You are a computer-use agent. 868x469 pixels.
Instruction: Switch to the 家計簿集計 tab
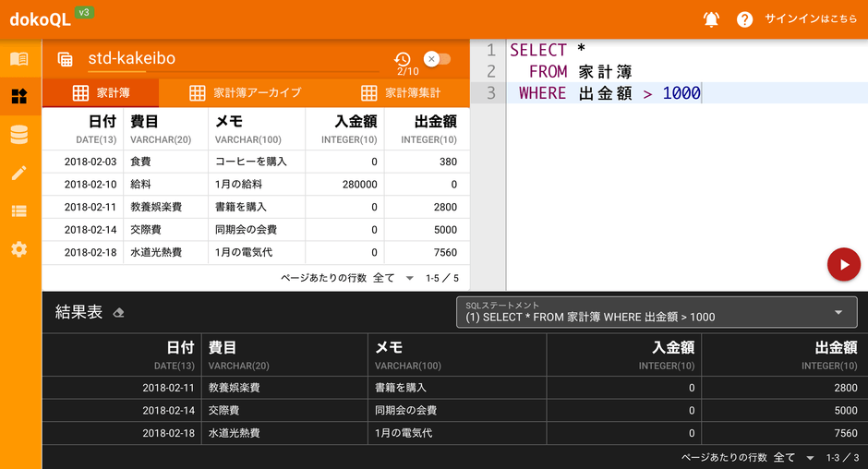pyautogui.click(x=401, y=93)
